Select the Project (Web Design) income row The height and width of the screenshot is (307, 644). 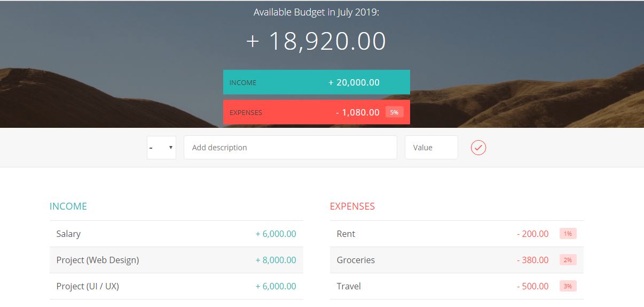176,260
